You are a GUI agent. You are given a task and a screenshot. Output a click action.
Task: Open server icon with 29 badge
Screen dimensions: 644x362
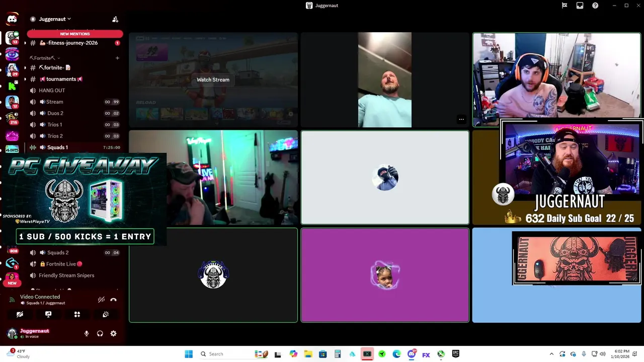click(x=12, y=69)
